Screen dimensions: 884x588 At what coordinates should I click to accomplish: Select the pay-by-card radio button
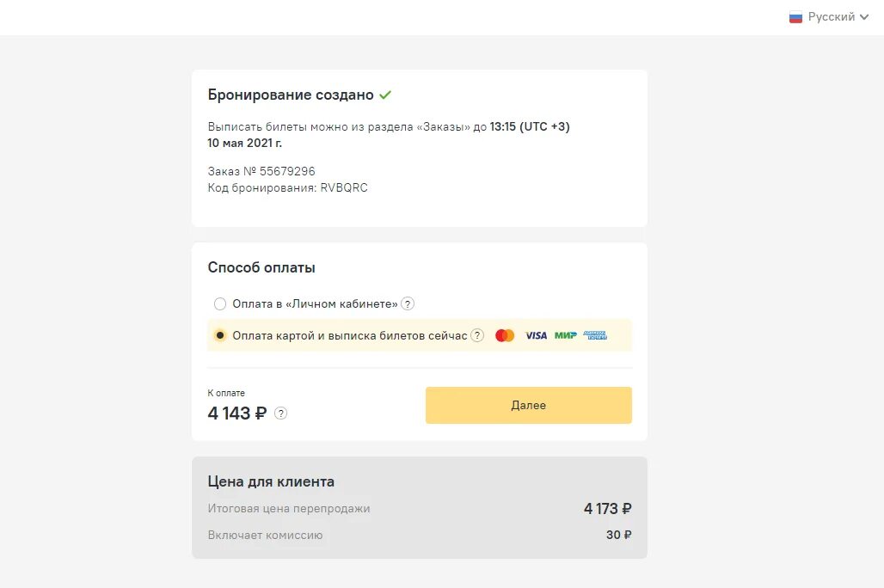coord(220,335)
